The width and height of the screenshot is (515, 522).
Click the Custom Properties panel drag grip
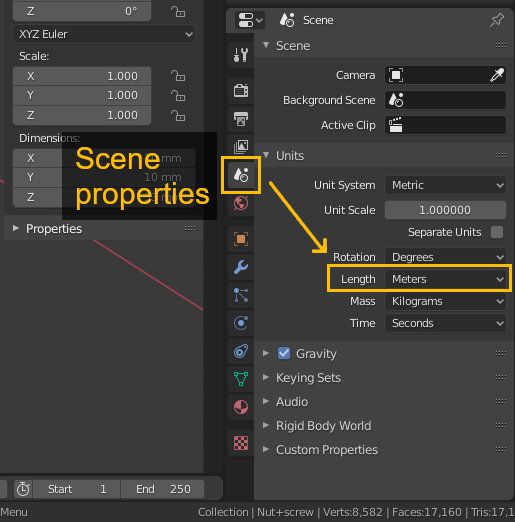click(x=501, y=449)
